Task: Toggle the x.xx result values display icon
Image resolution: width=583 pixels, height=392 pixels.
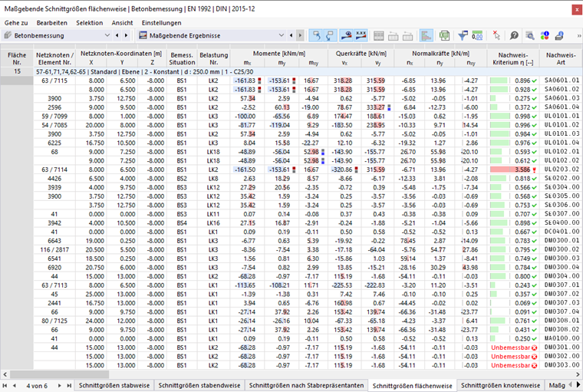Action: coord(361,36)
